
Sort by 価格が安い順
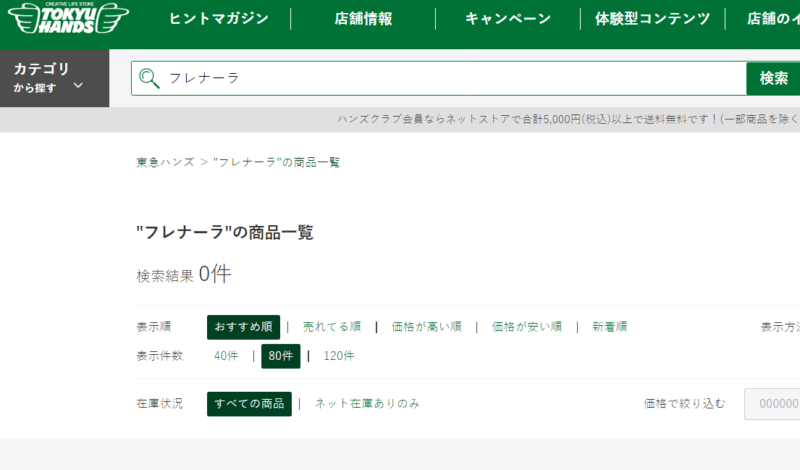pos(527,327)
